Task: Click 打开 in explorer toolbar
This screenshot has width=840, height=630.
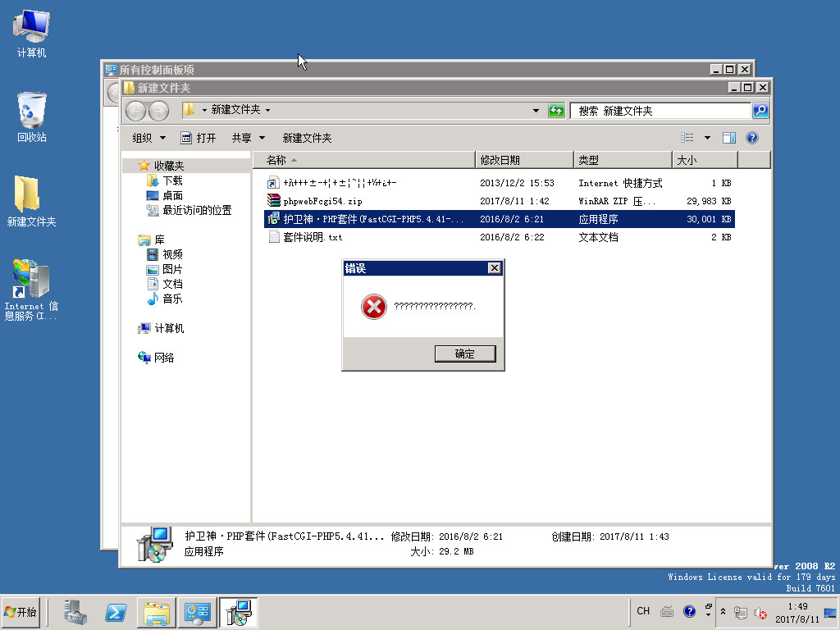Action: point(199,138)
